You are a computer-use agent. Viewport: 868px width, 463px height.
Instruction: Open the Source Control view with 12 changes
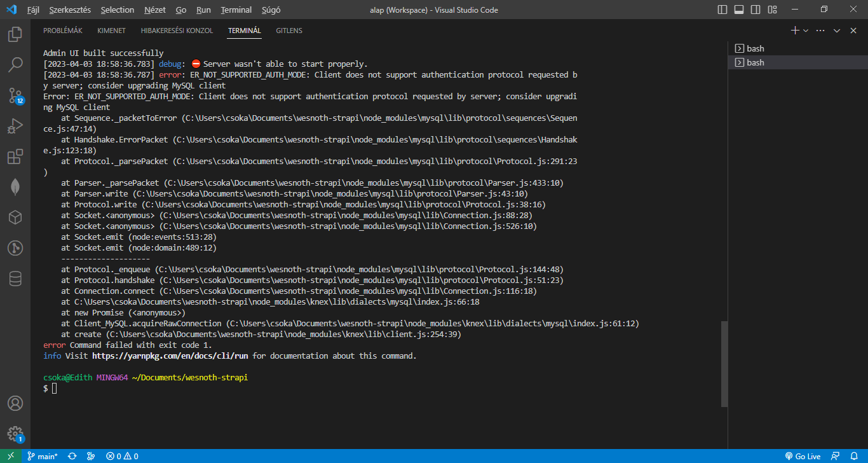tap(15, 95)
